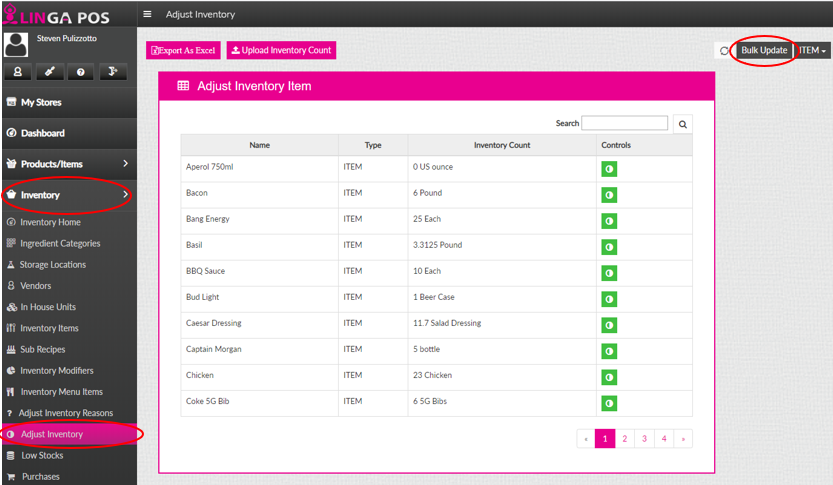Image resolution: width=833 pixels, height=485 pixels.
Task: Click the Bulk Update button
Action: (764, 50)
